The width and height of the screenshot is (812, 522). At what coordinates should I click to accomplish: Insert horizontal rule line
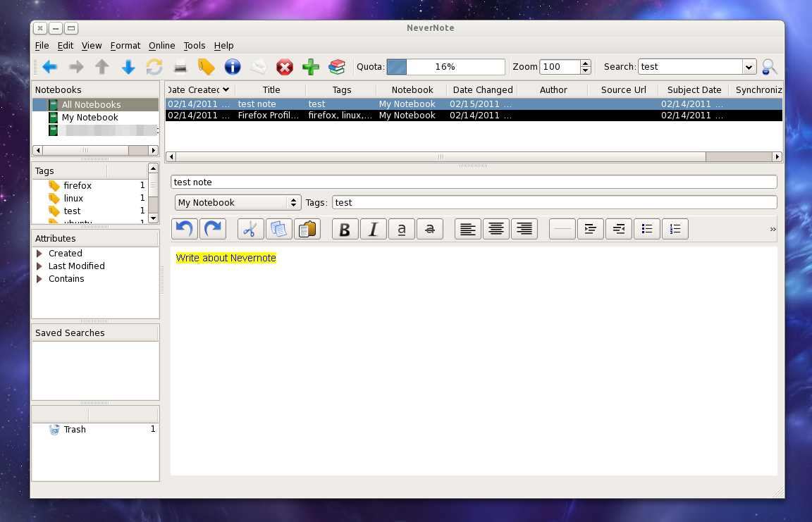[x=562, y=229]
